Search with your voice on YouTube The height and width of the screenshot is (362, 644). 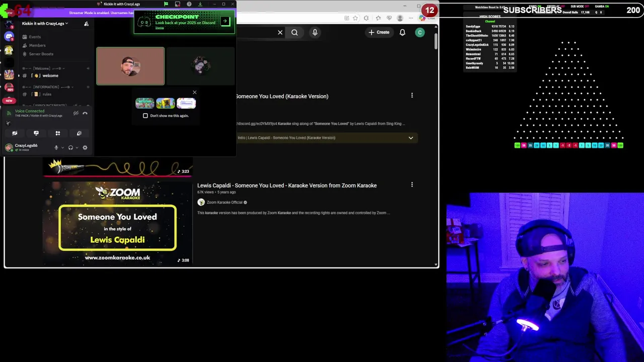(315, 32)
